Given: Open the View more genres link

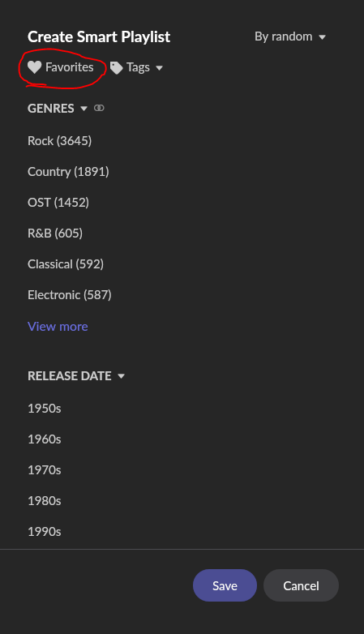Looking at the screenshot, I should pos(58,326).
